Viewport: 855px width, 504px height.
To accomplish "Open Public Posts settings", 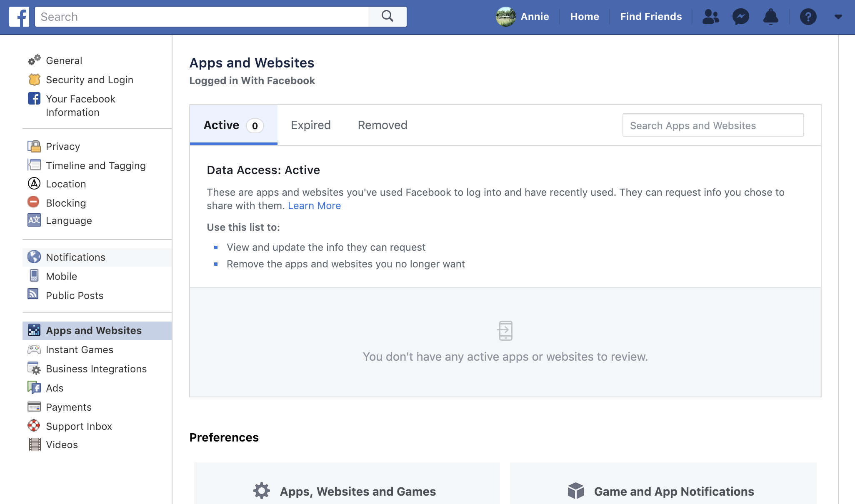I will 75,296.
